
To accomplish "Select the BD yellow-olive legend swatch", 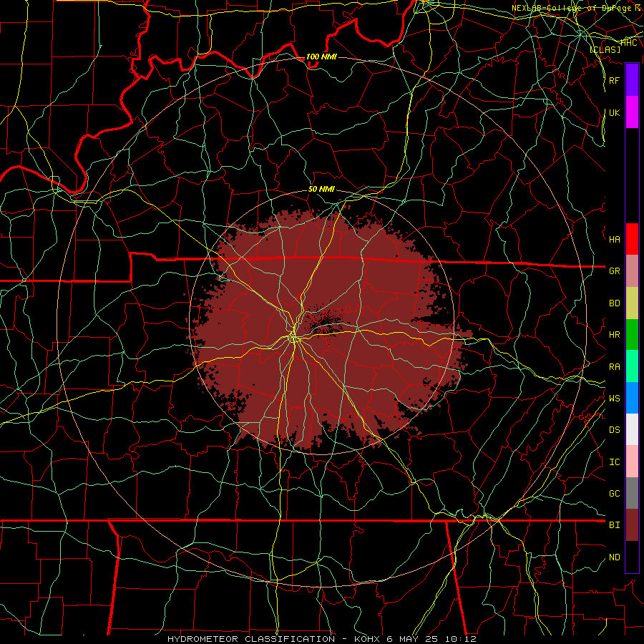I will (x=632, y=303).
